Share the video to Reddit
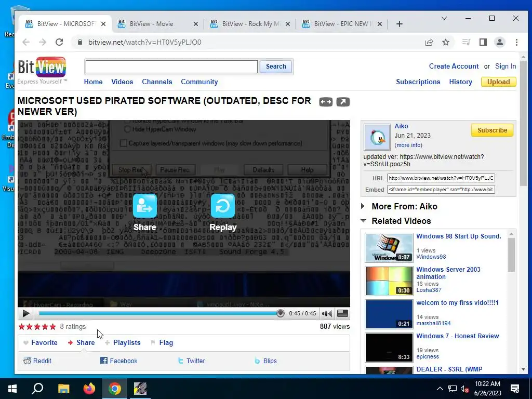The image size is (532, 399). (37, 361)
